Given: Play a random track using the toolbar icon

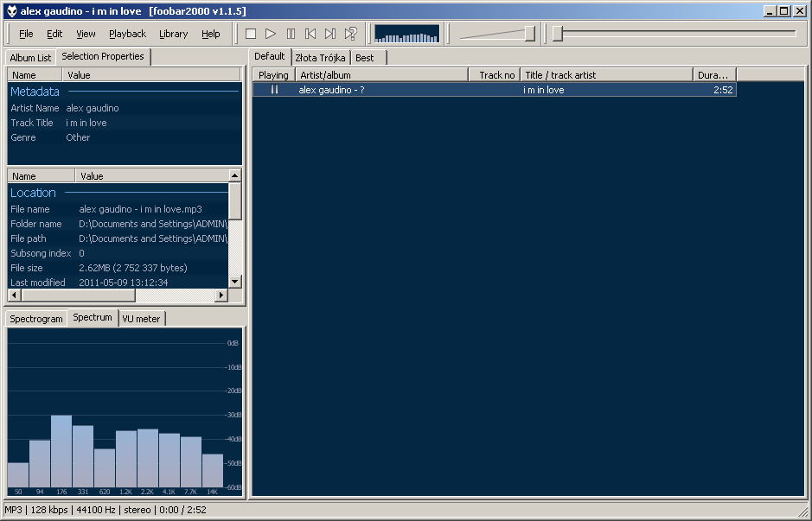Looking at the screenshot, I should (x=350, y=34).
